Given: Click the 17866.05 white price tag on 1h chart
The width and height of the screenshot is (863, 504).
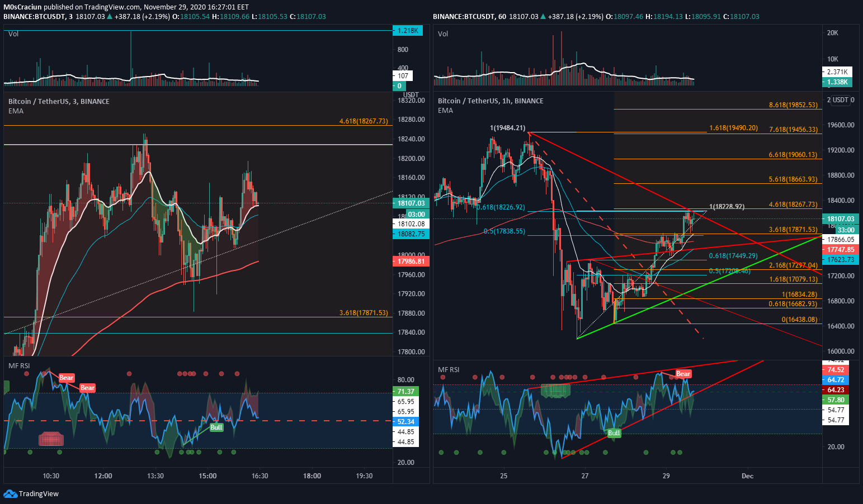Looking at the screenshot, I should point(841,239).
